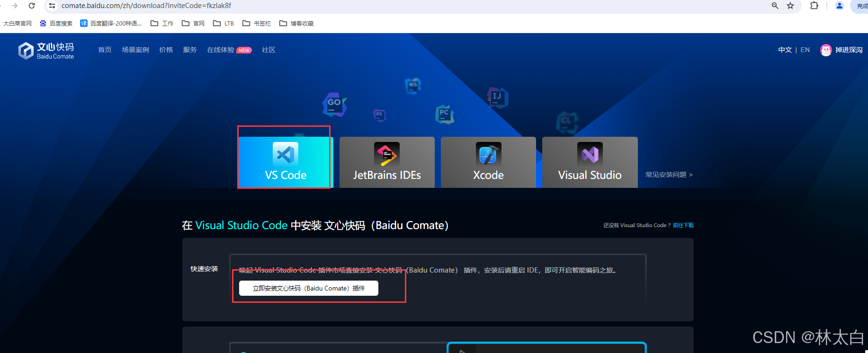This screenshot has height=353, width=868.
Task: Select the Visual Studio tab
Action: tap(590, 162)
